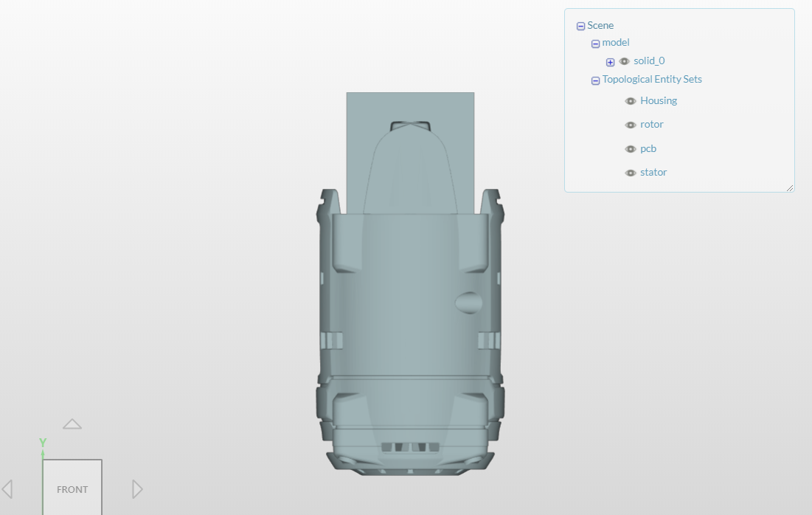812x515 pixels.
Task: Select the model label in tree
Action: [x=616, y=43]
